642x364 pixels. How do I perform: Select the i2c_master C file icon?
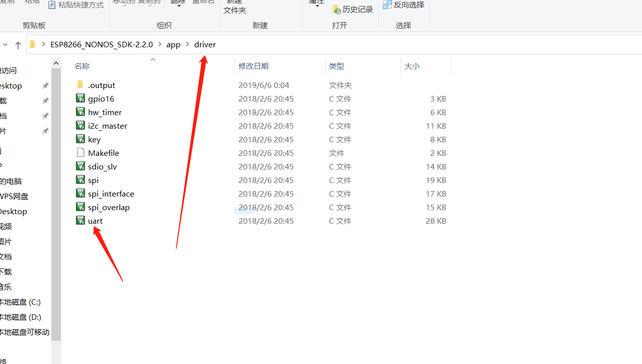[80, 125]
